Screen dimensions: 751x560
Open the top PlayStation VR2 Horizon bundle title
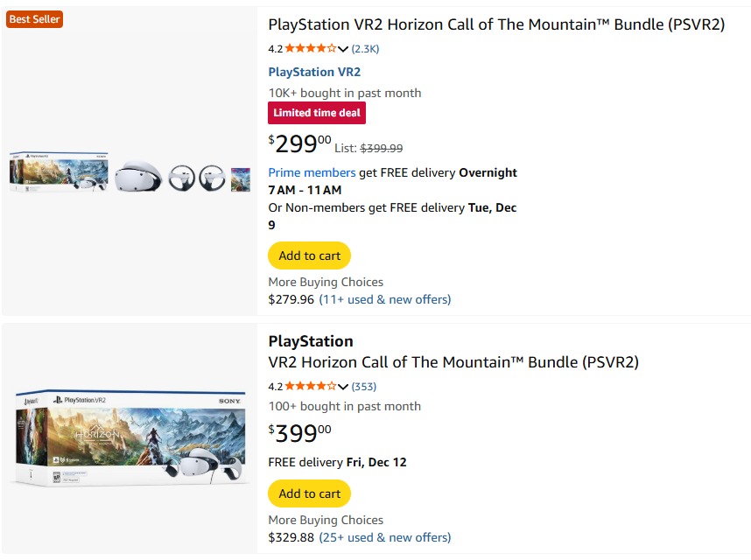coord(496,24)
